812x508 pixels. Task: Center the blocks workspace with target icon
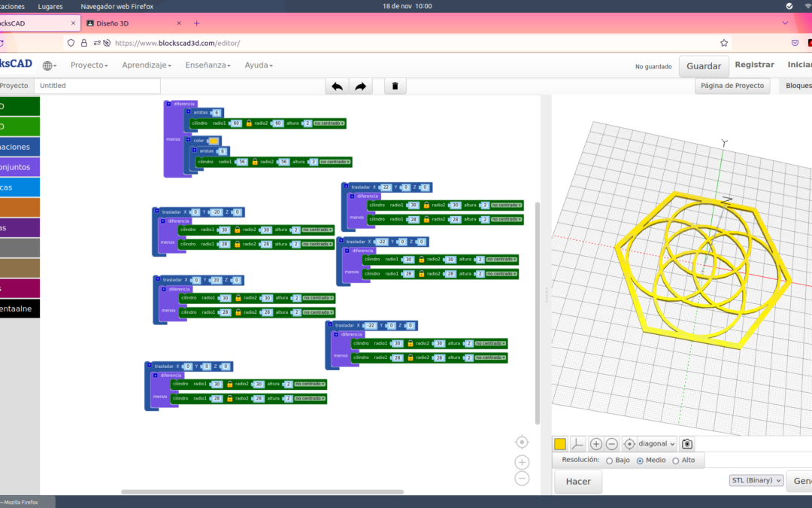click(x=522, y=443)
